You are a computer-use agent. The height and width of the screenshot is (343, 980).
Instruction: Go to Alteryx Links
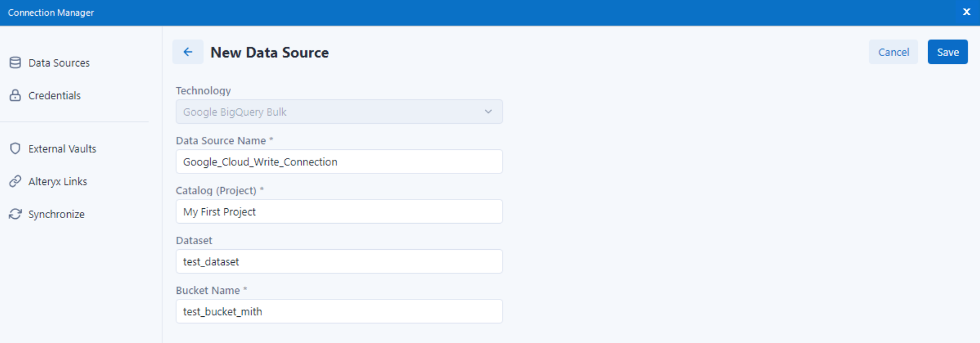coord(58,181)
